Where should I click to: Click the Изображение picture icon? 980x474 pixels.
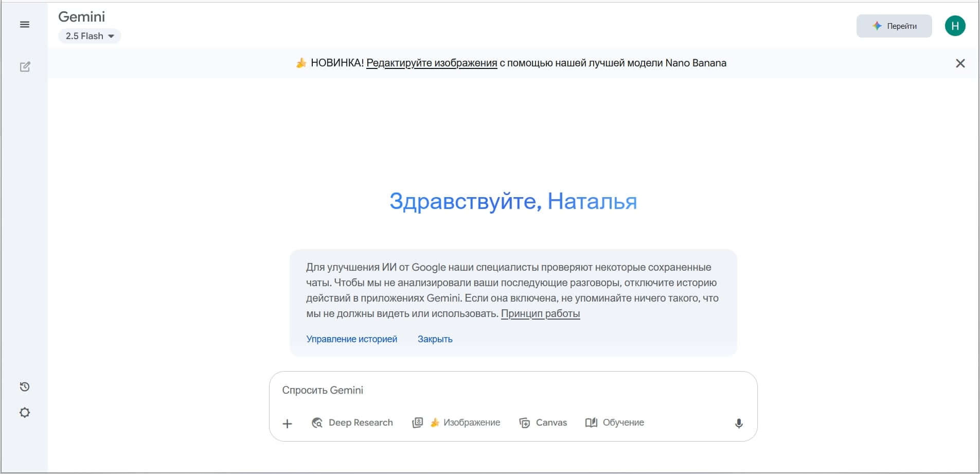click(x=418, y=423)
